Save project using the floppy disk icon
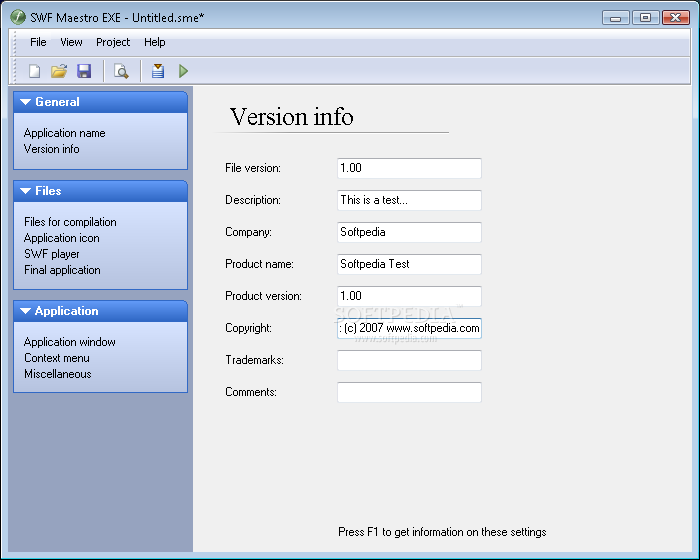This screenshot has width=700, height=560. pyautogui.click(x=84, y=71)
